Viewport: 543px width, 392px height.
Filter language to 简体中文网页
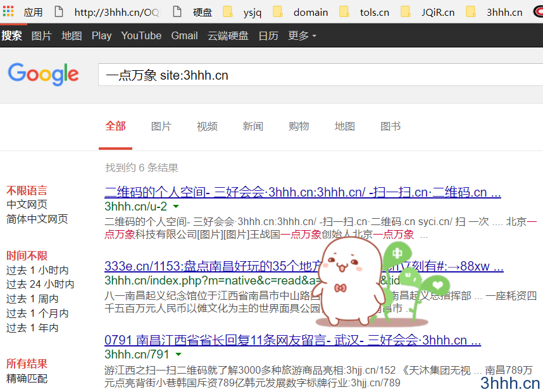click(x=37, y=219)
